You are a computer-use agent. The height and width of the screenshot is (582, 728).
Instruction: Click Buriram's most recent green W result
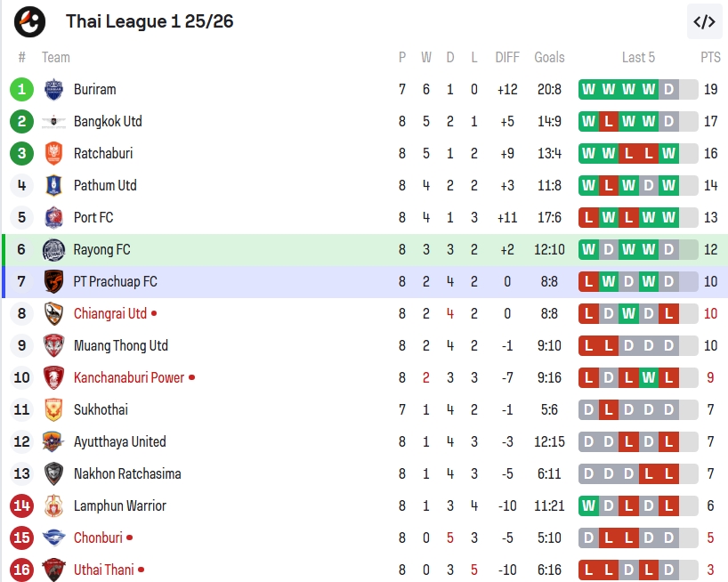tap(649, 89)
